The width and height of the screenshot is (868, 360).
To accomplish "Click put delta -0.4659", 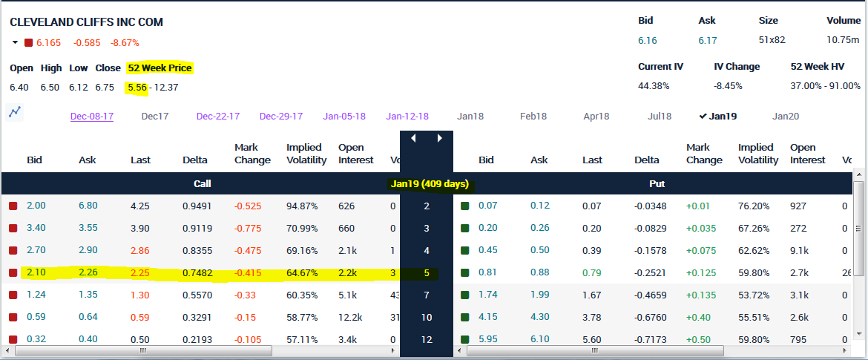I will coord(651,295).
